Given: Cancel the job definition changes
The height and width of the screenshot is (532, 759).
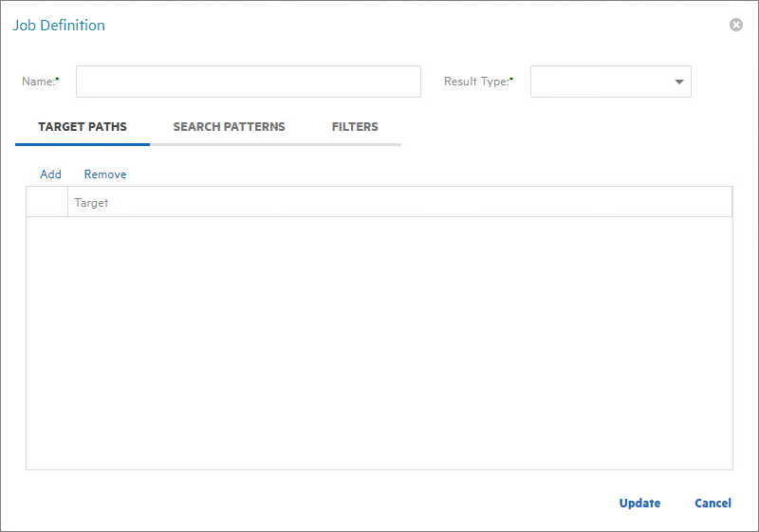Looking at the screenshot, I should tap(713, 504).
